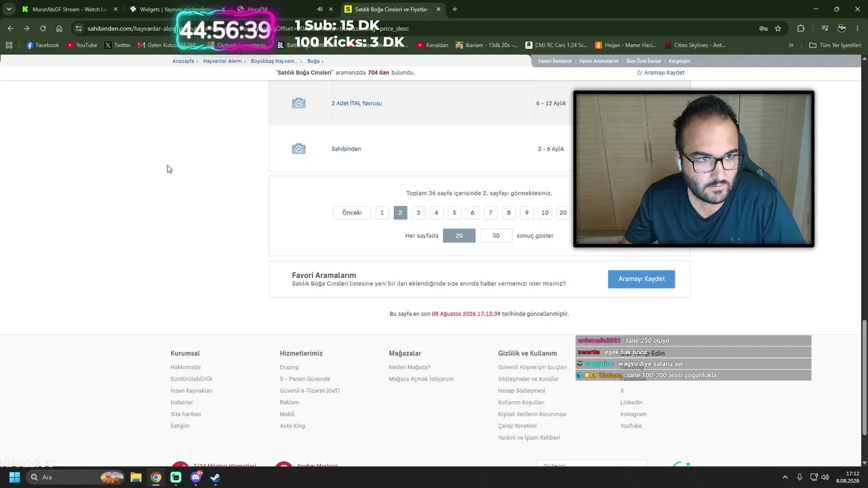Save search via starred Aramayı Kaydet link
Image resolution: width=868 pixels, height=488 pixels.
660,73
